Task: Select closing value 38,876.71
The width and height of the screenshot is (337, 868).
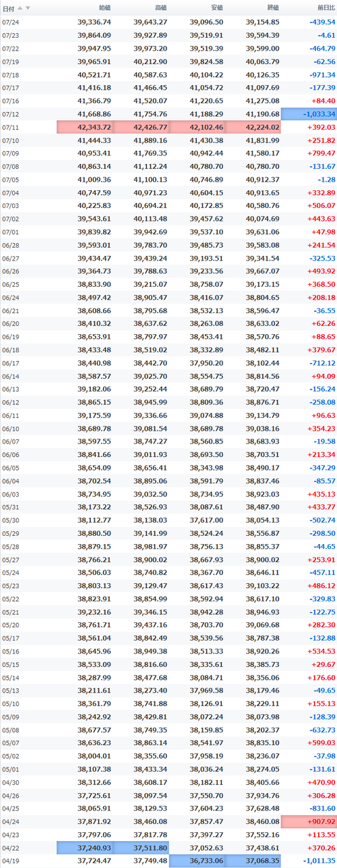Action: pyautogui.click(x=262, y=402)
